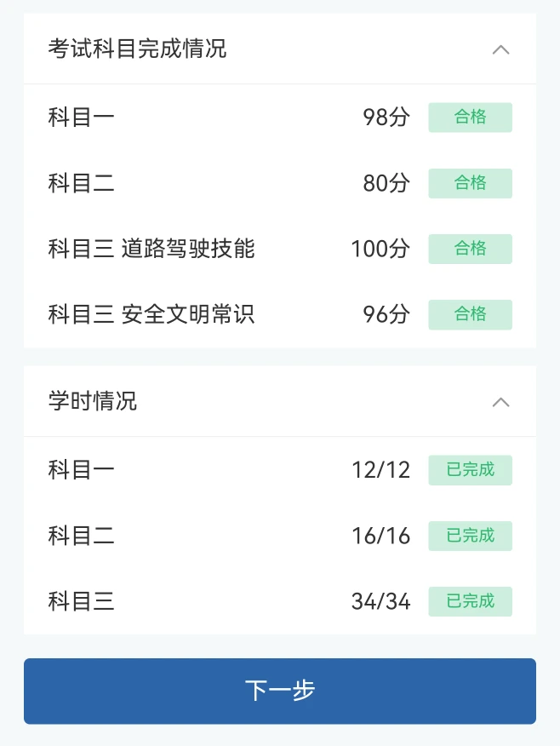Select the 学时情况 header title
The image size is (560, 746).
coord(93,401)
